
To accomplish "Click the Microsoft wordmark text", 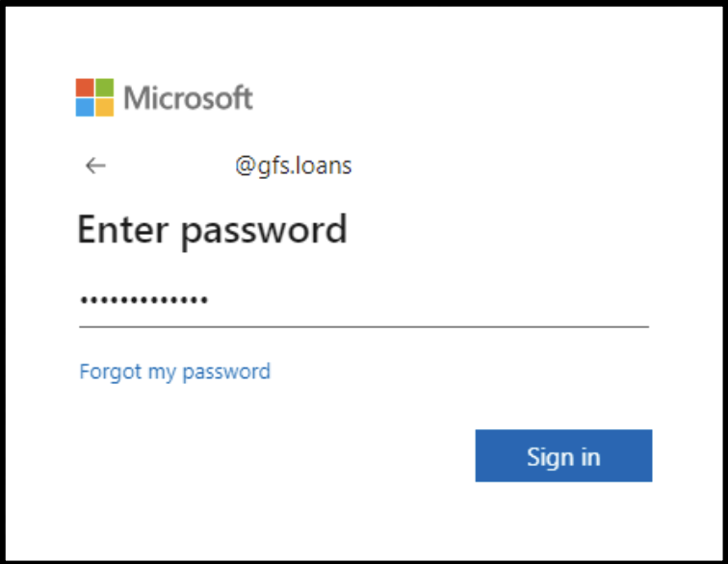I will 189,97.
